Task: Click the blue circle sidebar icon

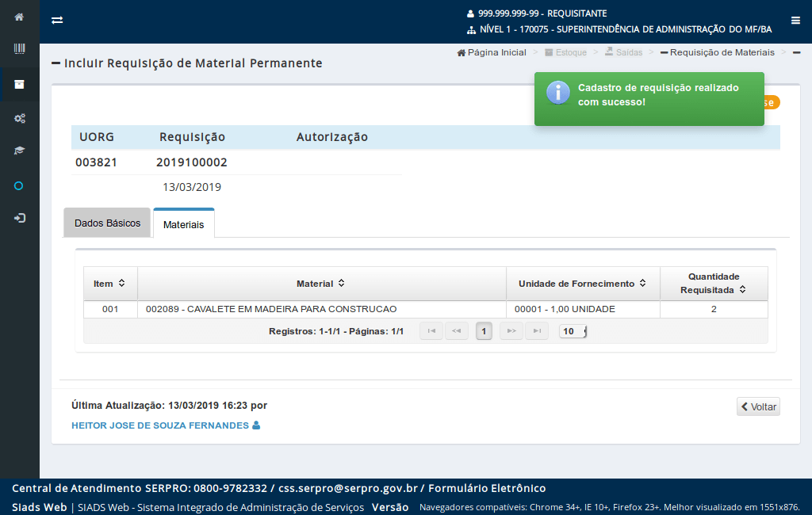Action: click(x=19, y=186)
